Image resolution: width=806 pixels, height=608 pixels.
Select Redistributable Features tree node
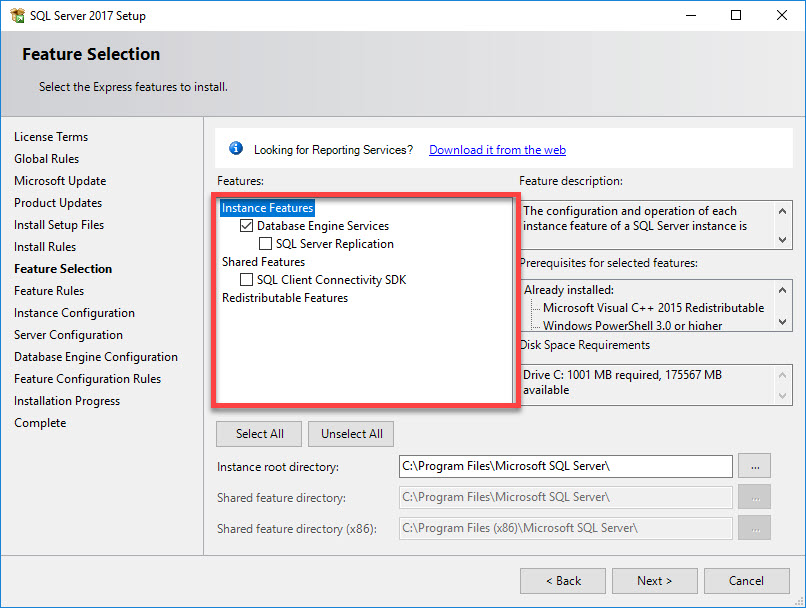click(285, 298)
